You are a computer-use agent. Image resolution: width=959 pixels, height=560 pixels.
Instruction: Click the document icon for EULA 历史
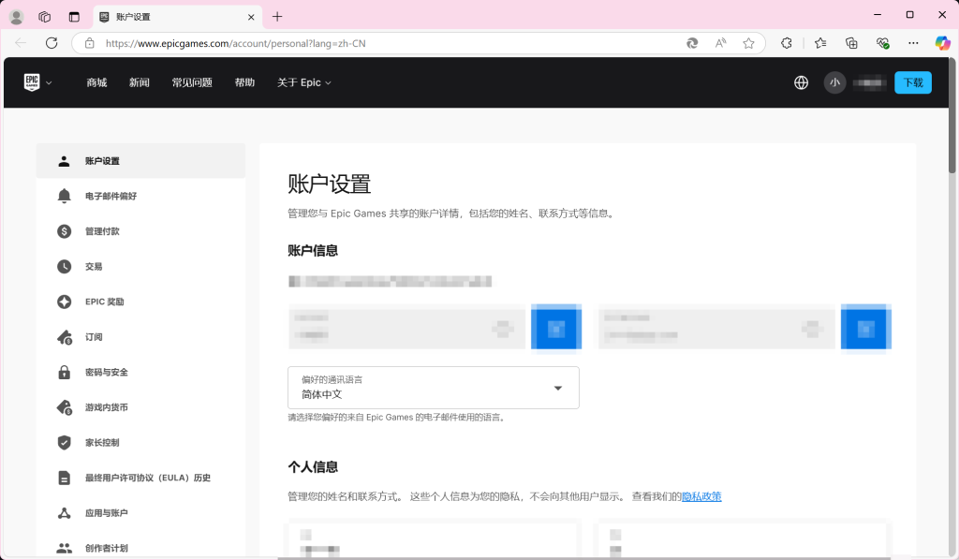pyautogui.click(x=64, y=478)
